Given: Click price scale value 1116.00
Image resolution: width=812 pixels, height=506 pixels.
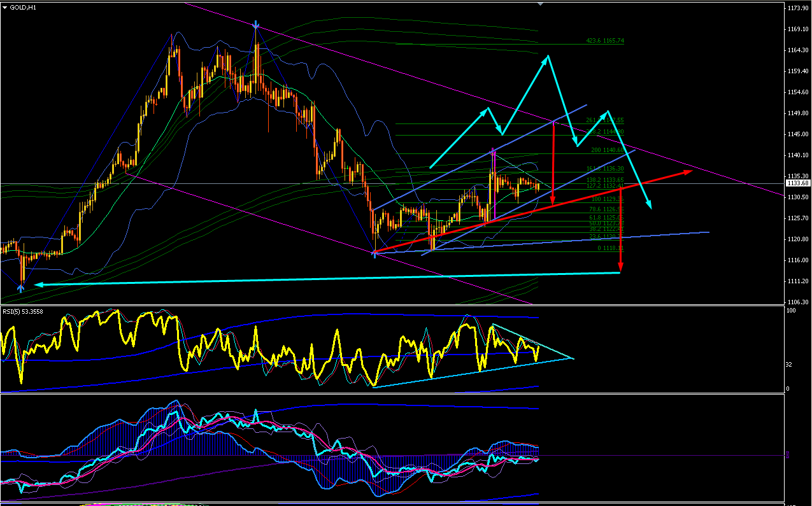Looking at the screenshot, I should 797,260.
